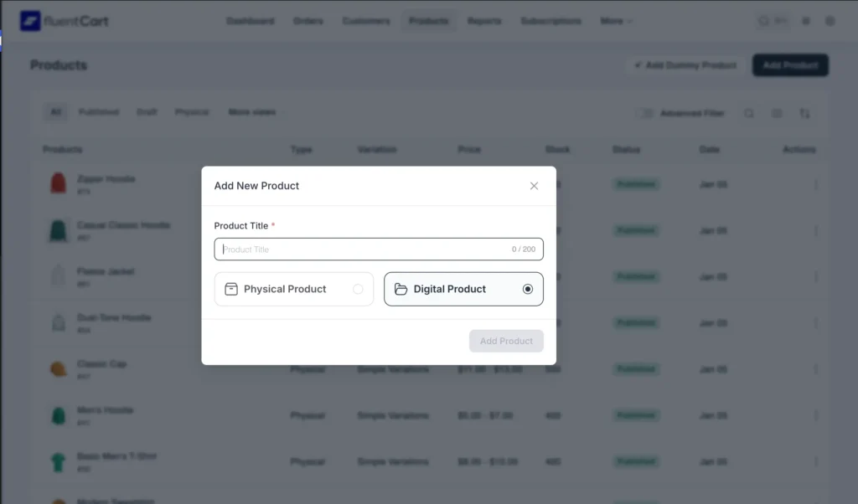Select the Digital Product radio button
The width and height of the screenshot is (858, 504).
point(527,289)
